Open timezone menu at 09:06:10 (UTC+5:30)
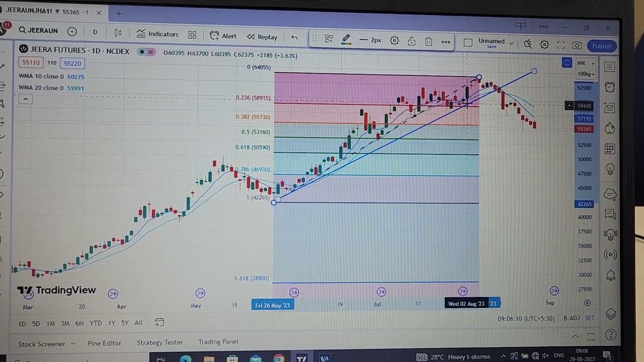 pyautogui.click(x=526, y=319)
